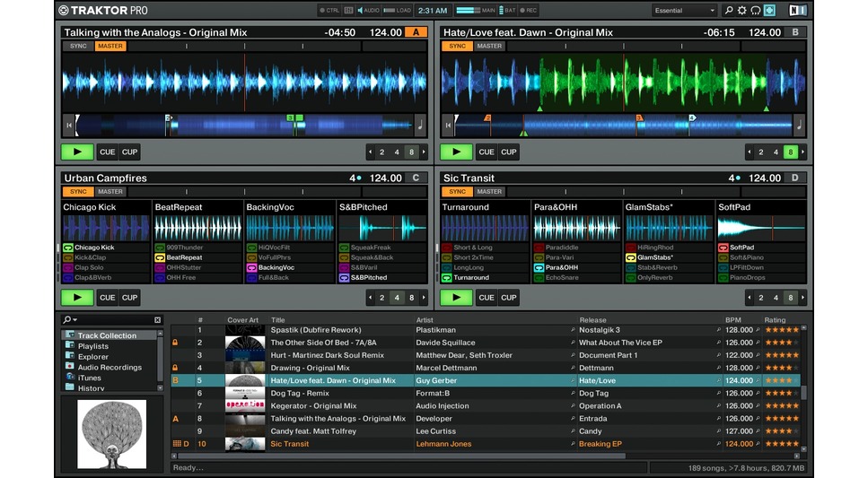This screenshot has width=868, height=478.
Task: Decrease loop size arrow on Deck B
Action: pos(750,152)
